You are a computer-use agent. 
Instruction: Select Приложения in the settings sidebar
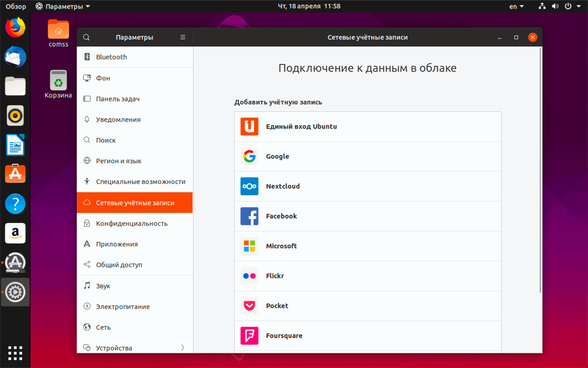(135, 244)
